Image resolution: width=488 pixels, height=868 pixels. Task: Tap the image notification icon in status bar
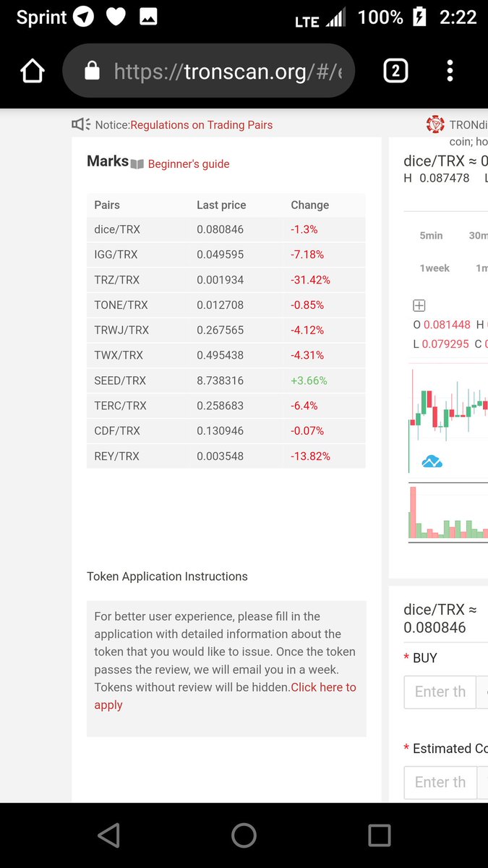click(148, 17)
